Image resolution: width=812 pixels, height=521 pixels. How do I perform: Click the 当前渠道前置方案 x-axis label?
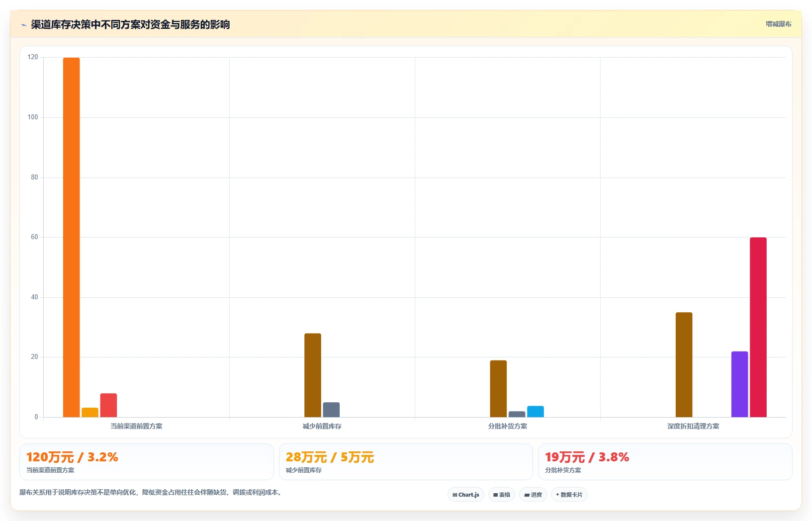[x=136, y=427]
